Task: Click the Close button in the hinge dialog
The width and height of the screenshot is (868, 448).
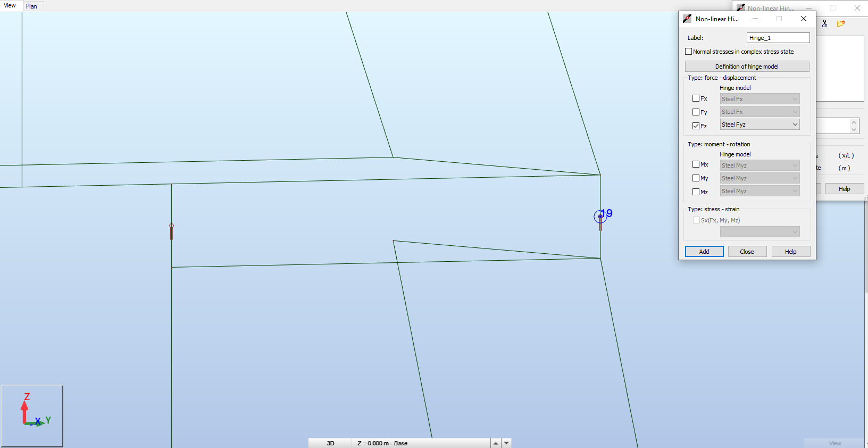Action: 747,252
